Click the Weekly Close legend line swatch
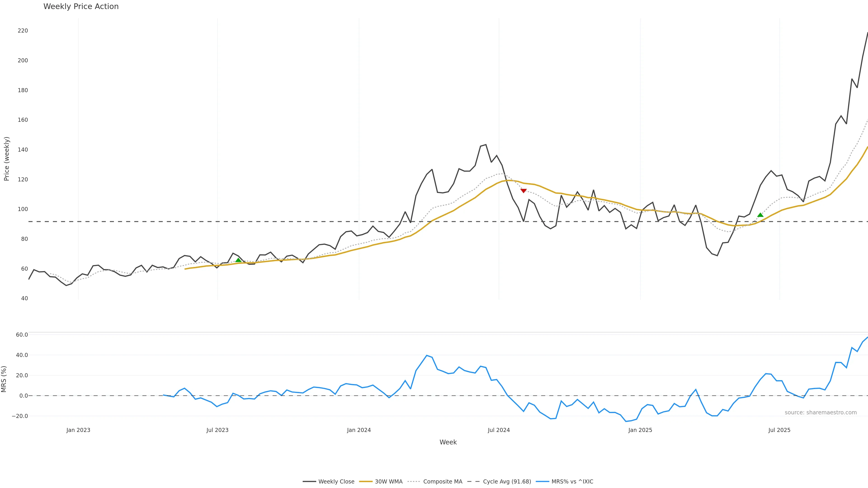Viewport: 868px width, 488px height. point(309,482)
